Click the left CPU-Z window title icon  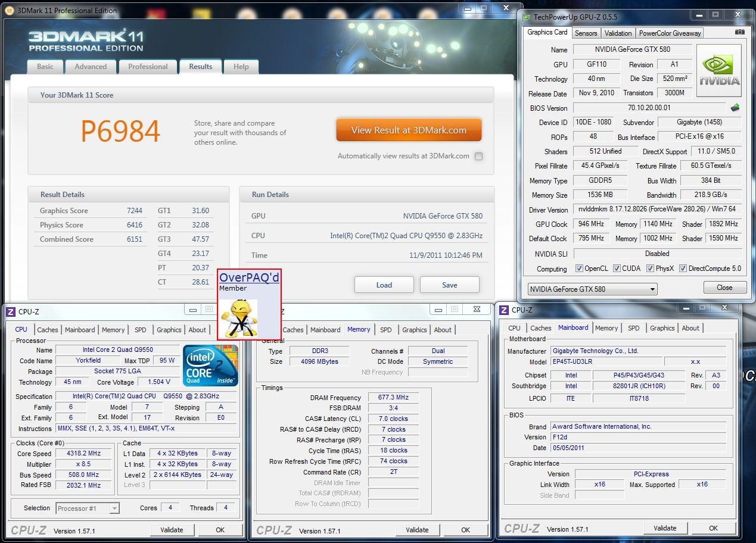(10, 311)
